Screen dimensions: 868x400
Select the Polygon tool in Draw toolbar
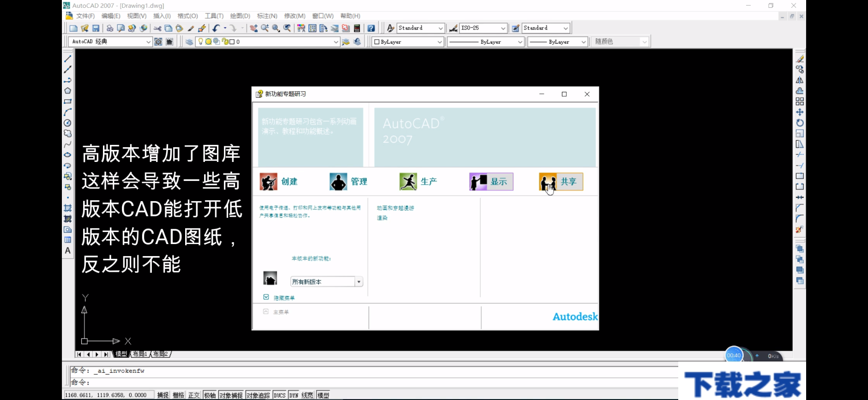pos(68,91)
